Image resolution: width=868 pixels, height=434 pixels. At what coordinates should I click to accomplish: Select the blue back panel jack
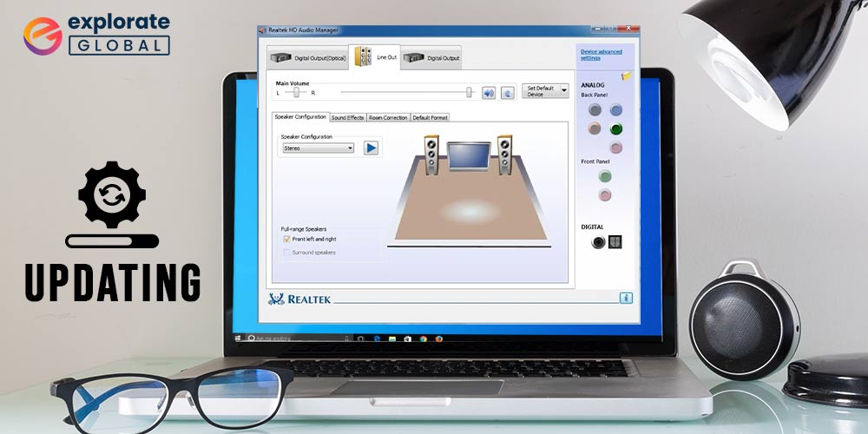click(x=615, y=109)
